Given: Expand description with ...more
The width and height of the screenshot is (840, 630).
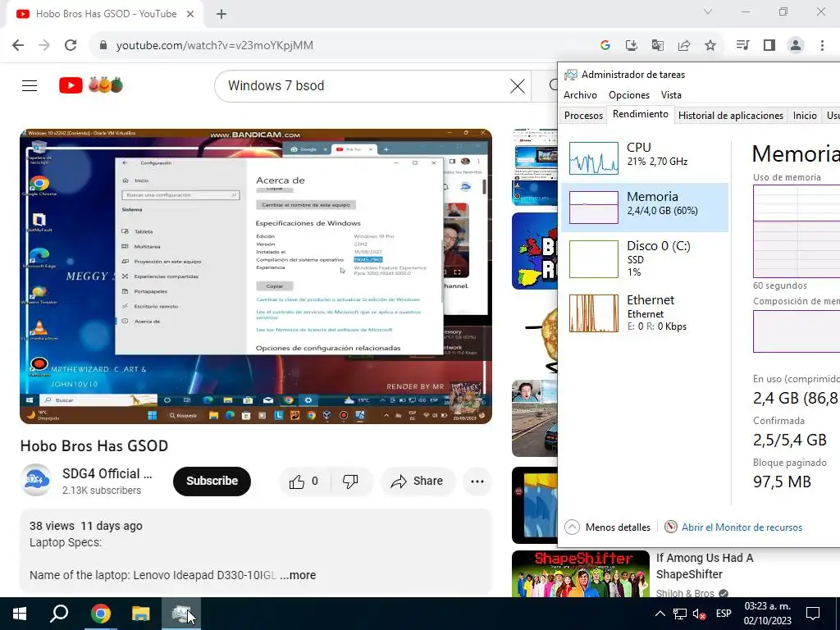Looking at the screenshot, I should click(298, 575).
